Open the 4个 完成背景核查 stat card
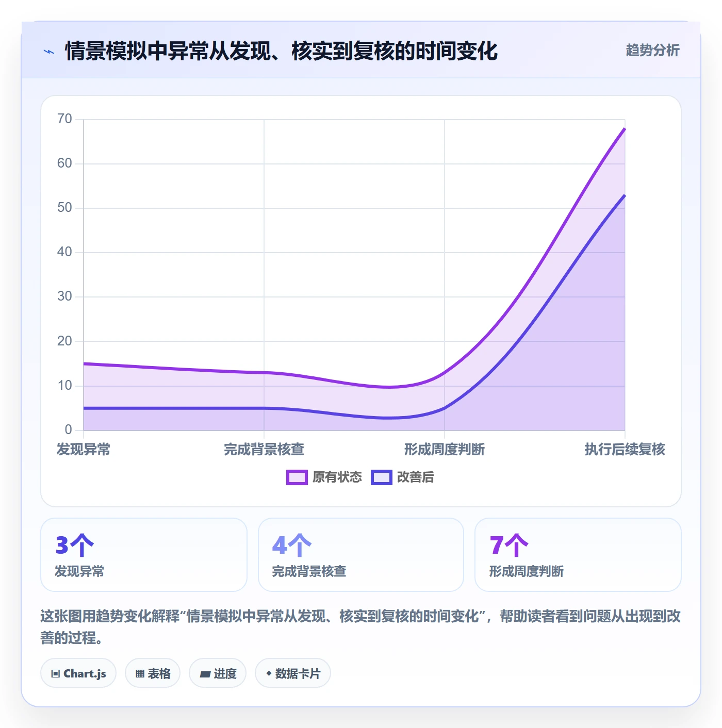This screenshot has height=728, width=722. coord(361,555)
